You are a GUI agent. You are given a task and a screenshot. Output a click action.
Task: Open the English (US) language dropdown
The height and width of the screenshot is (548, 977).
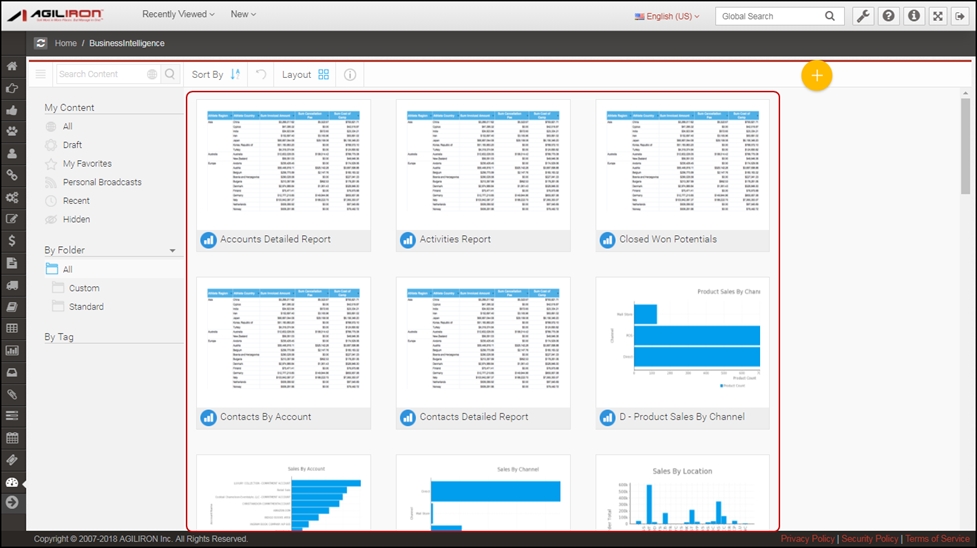tap(667, 16)
